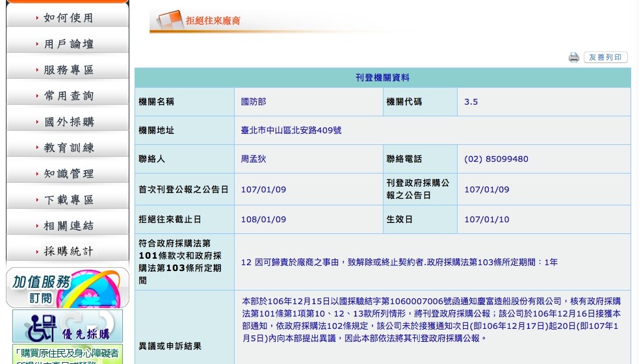
Task: Select 採購統計 from the sidebar
Action: coord(68,252)
